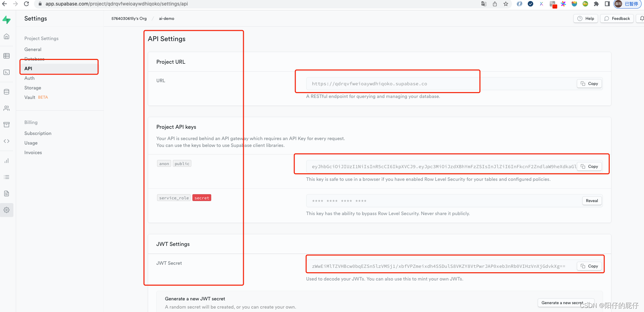
Task: Reload the page with browser refresh
Action: pyautogui.click(x=26, y=4)
